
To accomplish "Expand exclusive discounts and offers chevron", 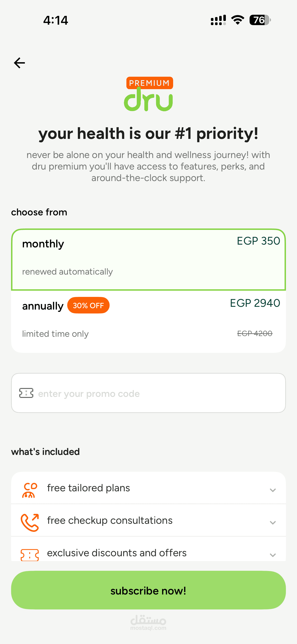I will 273,555.
